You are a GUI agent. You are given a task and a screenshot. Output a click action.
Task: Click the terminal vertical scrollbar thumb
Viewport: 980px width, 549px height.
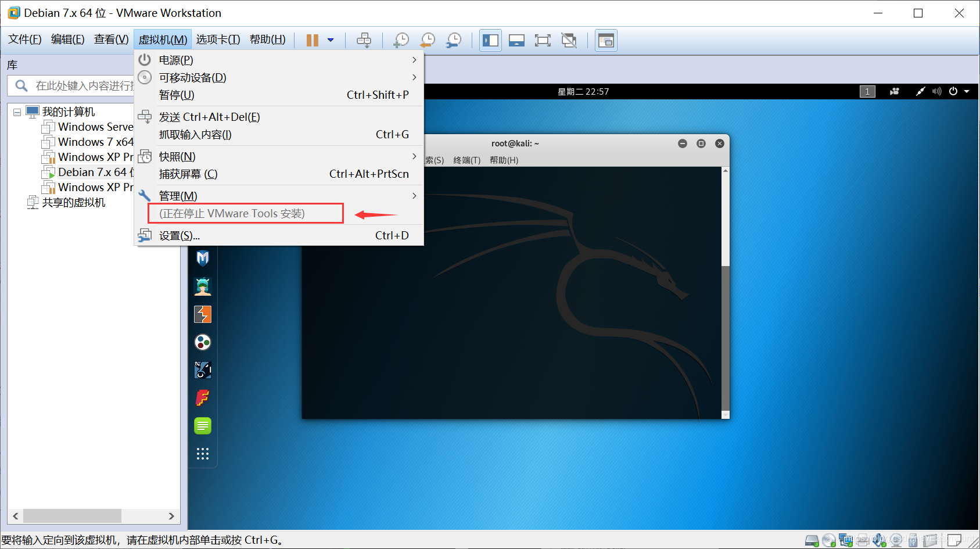[x=725, y=338]
